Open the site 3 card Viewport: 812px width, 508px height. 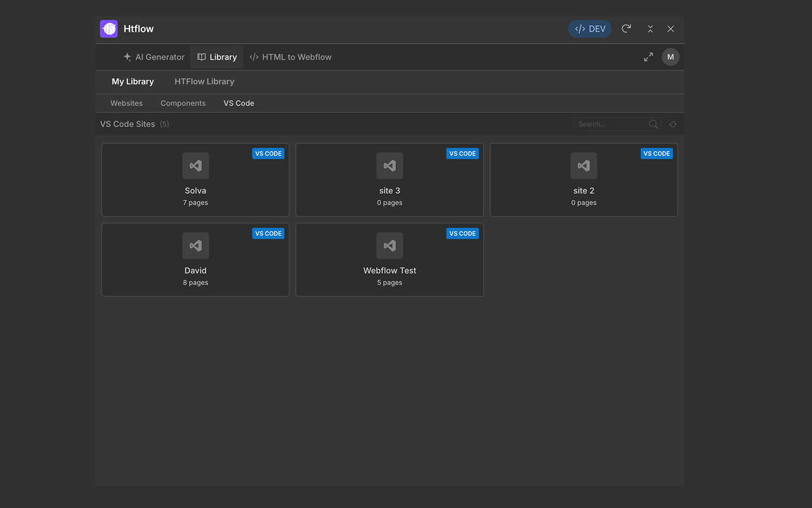(x=390, y=180)
